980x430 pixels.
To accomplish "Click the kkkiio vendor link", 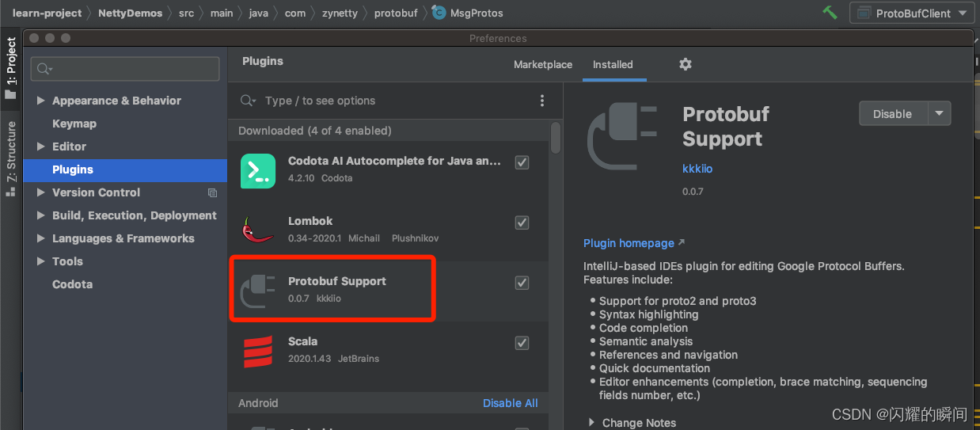I will [697, 169].
